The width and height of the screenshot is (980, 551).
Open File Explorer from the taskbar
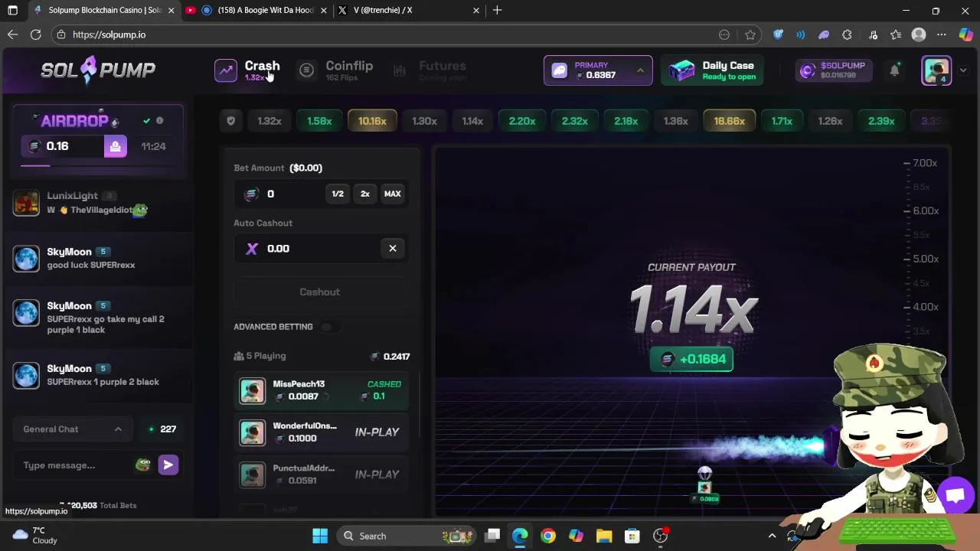point(604,536)
